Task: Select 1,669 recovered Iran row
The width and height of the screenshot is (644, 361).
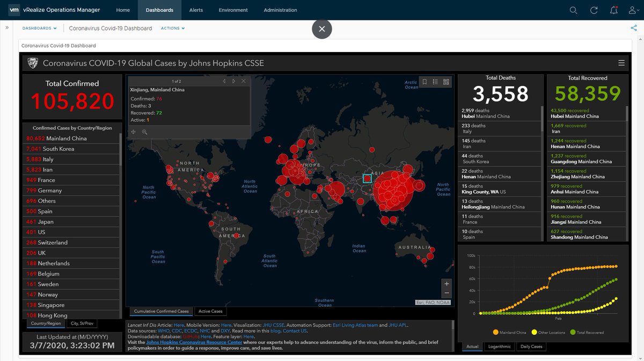Action: (x=587, y=128)
